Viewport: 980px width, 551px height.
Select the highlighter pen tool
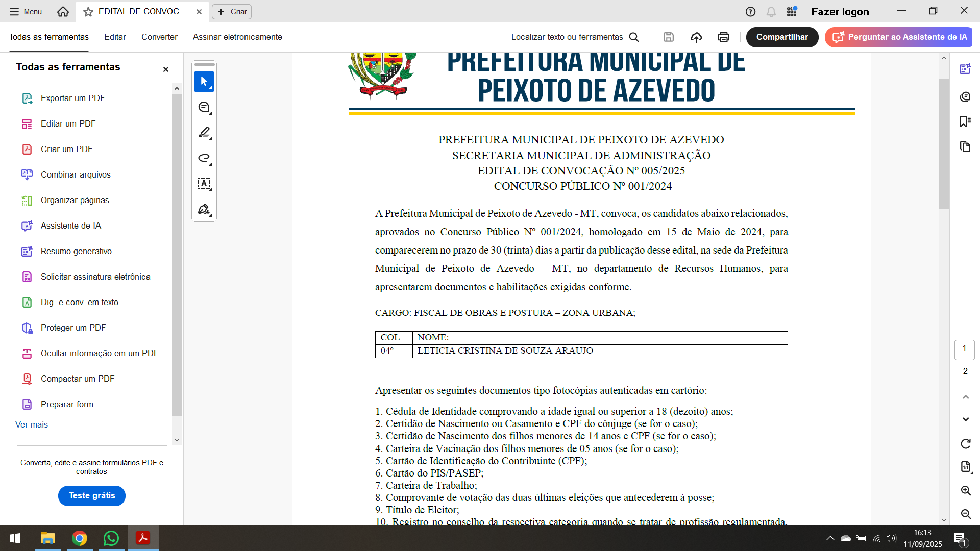(204, 133)
